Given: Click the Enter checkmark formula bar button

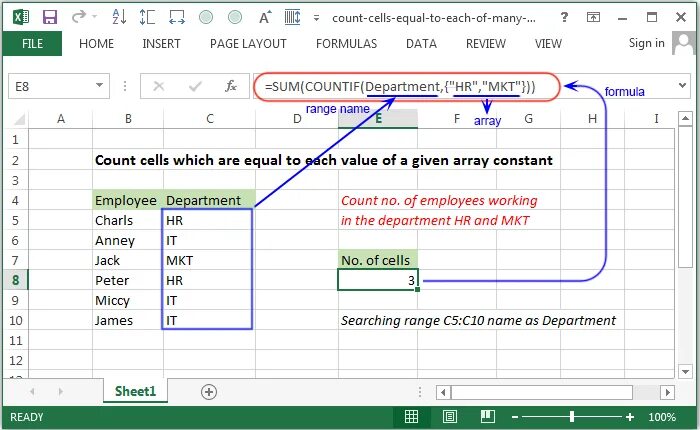Looking at the screenshot, I should click(195, 86).
